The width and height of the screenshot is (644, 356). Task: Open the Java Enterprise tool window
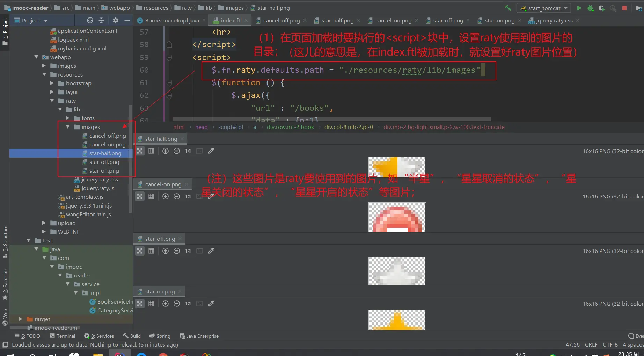pyautogui.click(x=199, y=336)
